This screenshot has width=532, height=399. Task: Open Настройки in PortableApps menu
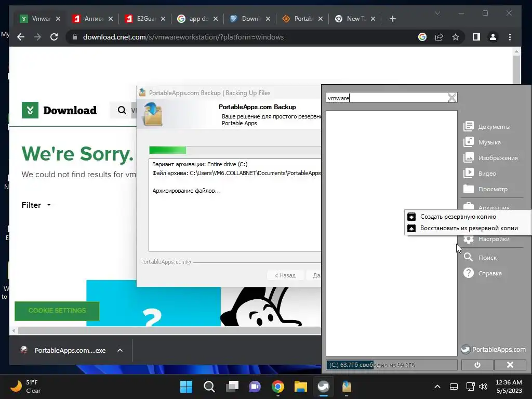(x=486, y=239)
